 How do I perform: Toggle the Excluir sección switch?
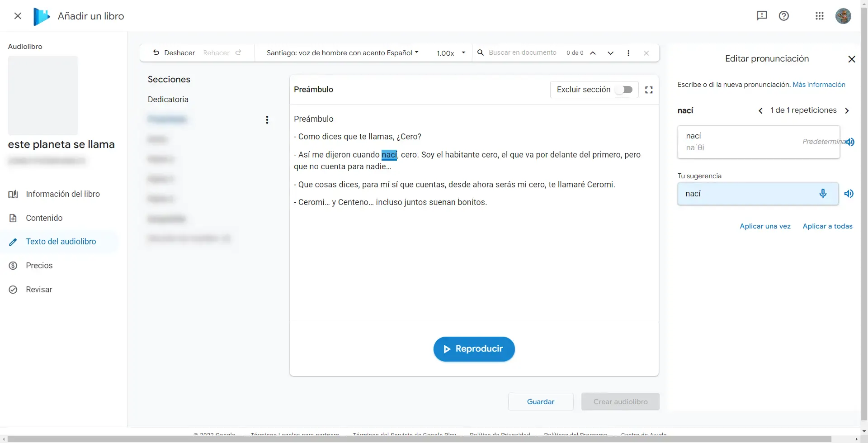pyautogui.click(x=625, y=90)
